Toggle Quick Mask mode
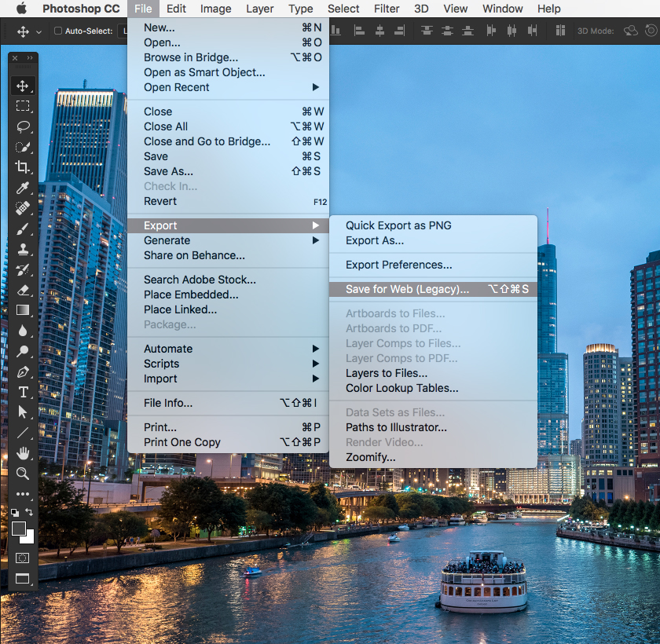Screen dimensions: 660x644 (x=23, y=558)
